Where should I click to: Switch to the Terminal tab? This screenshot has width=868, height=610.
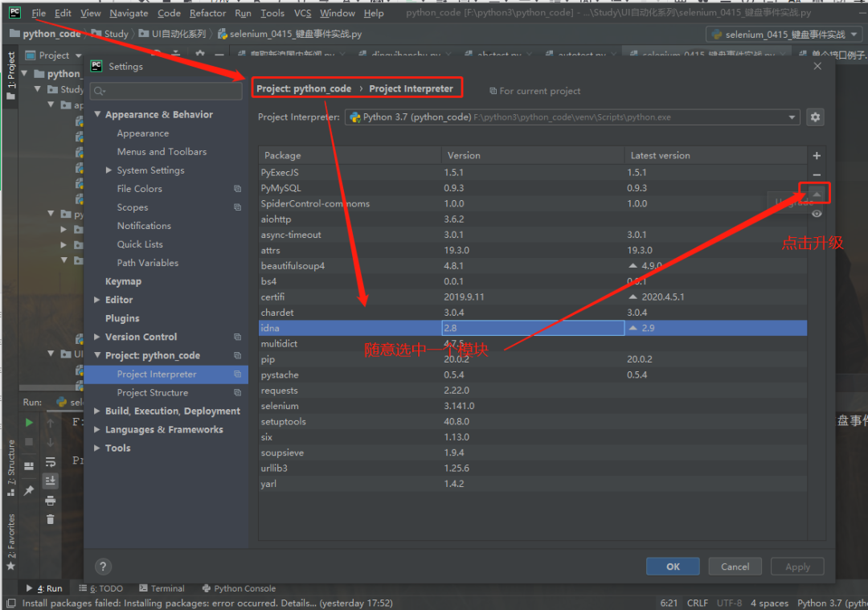click(x=162, y=588)
